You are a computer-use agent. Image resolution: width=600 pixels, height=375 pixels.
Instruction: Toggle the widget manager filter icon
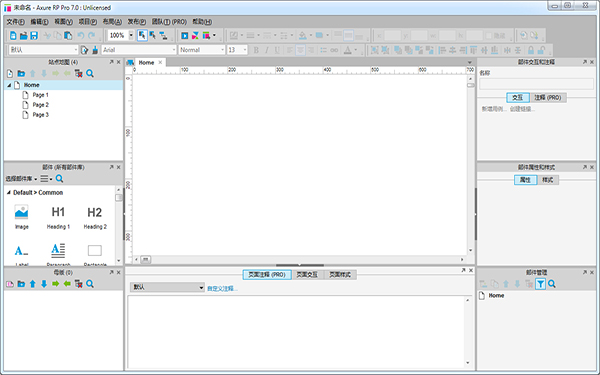point(540,284)
